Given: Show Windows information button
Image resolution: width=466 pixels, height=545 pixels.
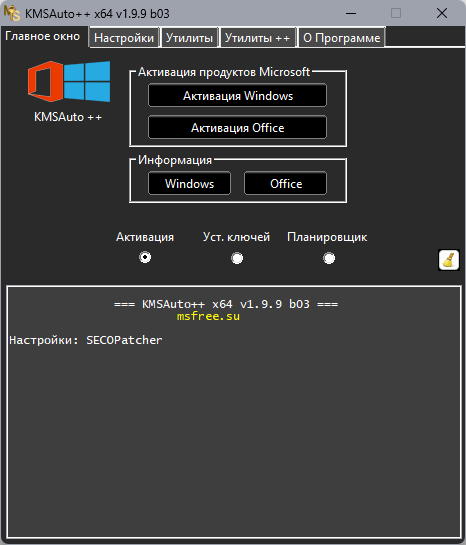Looking at the screenshot, I should pyautogui.click(x=189, y=183).
